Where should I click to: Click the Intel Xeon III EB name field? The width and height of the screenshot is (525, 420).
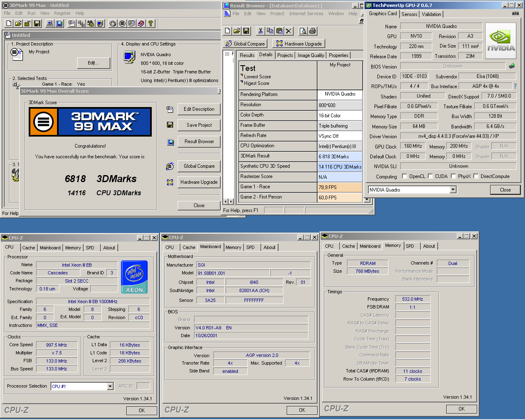point(77,265)
